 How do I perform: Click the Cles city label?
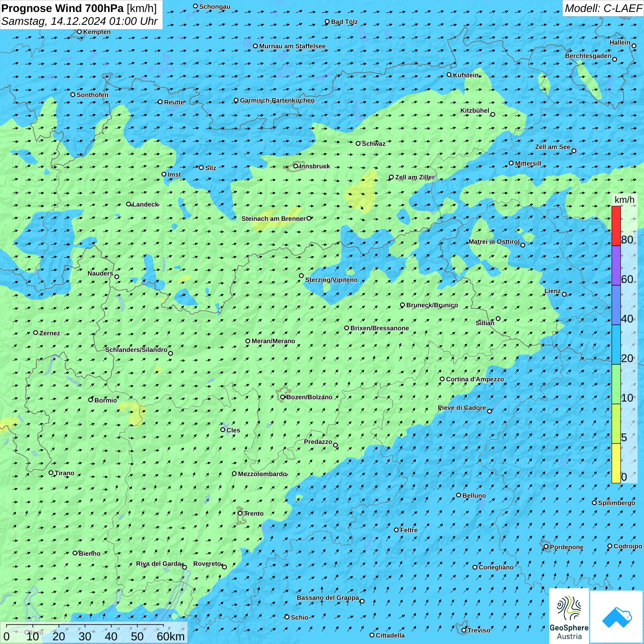pyautogui.click(x=233, y=430)
